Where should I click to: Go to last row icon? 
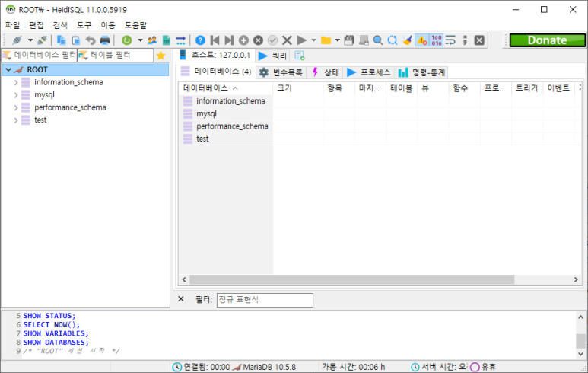pyautogui.click(x=229, y=40)
